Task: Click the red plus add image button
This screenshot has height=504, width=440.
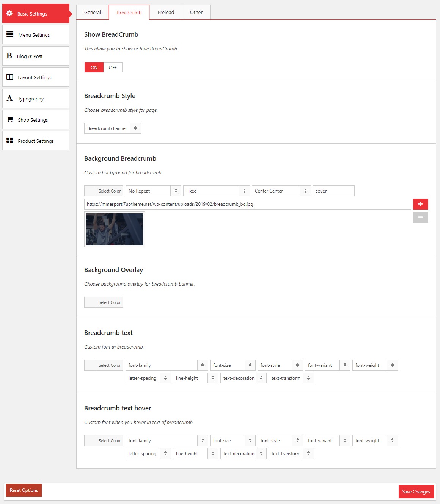Action: click(x=420, y=204)
